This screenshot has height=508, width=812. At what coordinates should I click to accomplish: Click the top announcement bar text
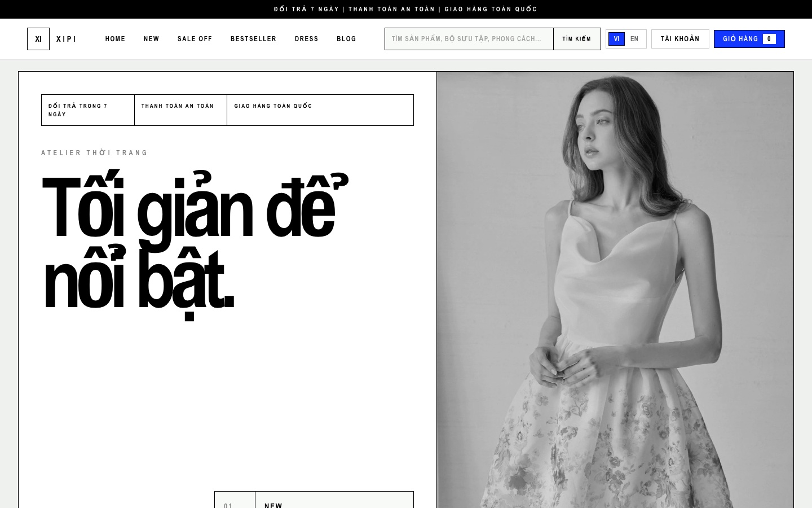(x=405, y=9)
